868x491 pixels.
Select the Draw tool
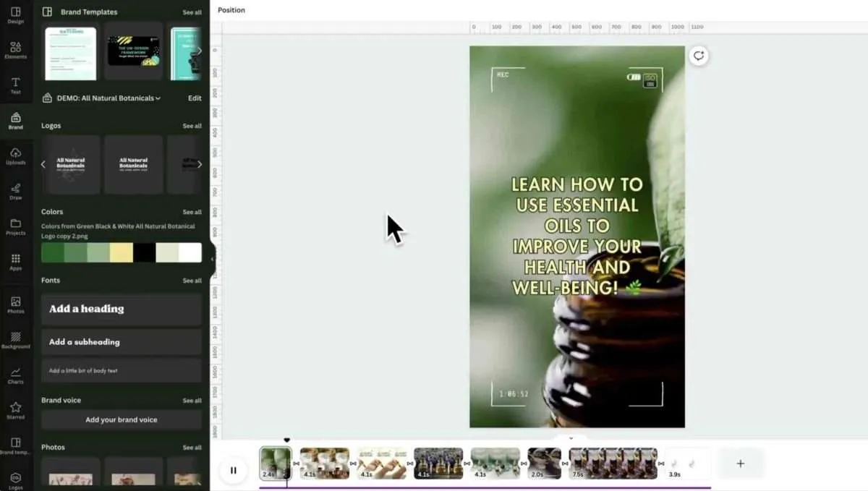pos(15,191)
